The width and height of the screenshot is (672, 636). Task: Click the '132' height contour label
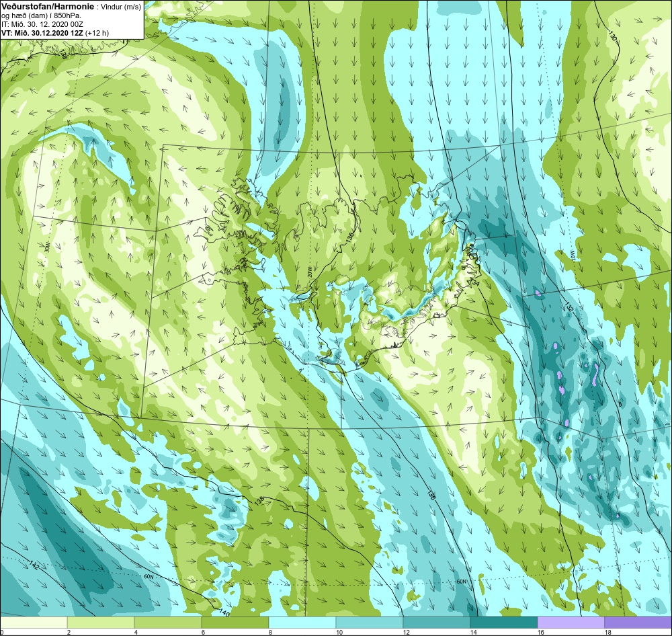(569, 307)
